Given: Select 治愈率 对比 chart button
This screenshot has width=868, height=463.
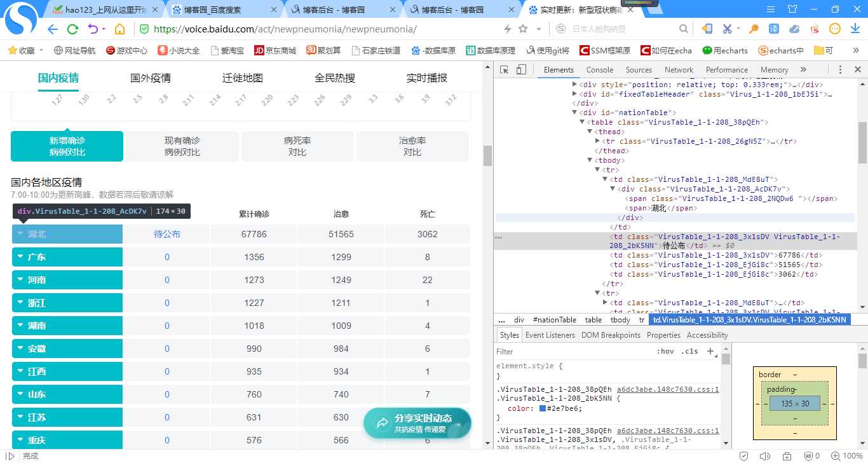Looking at the screenshot, I should pyautogui.click(x=412, y=146).
